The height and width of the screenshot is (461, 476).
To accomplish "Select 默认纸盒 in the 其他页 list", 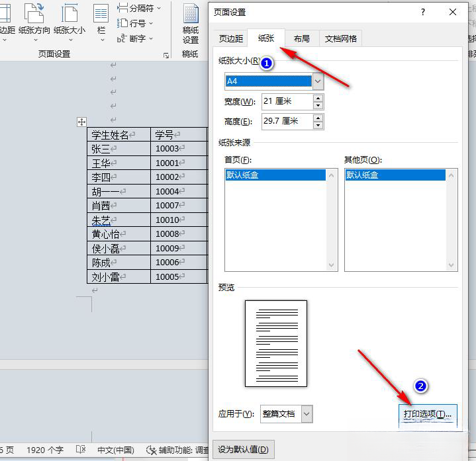I will 395,175.
